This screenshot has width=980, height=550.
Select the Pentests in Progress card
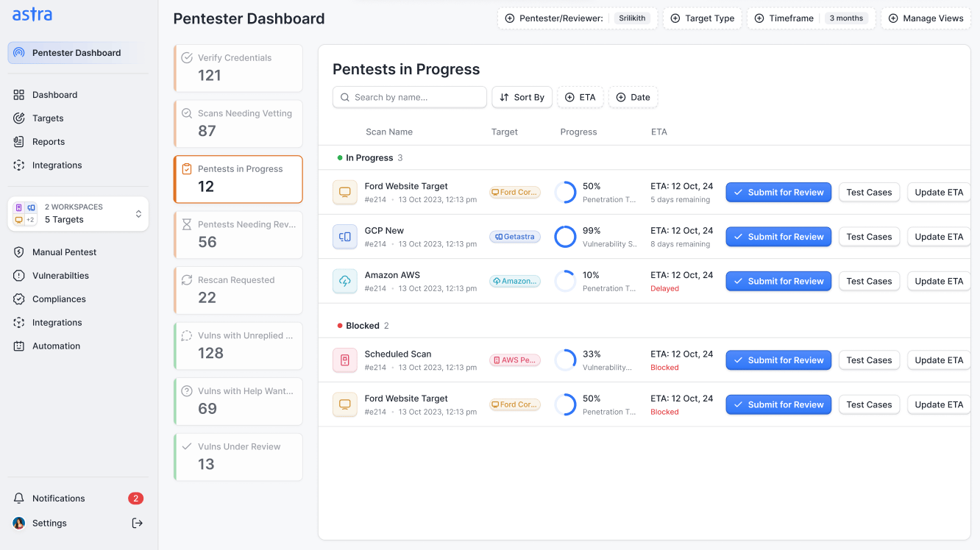pyautogui.click(x=238, y=179)
